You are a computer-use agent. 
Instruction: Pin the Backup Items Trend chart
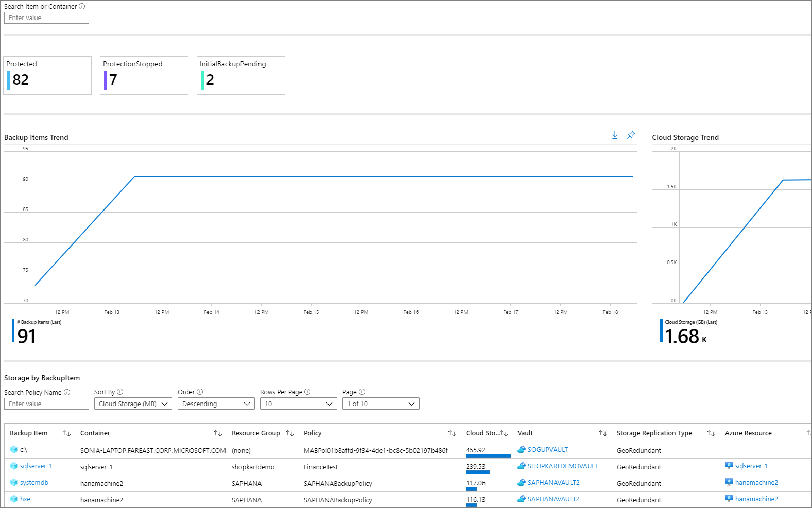(631, 135)
